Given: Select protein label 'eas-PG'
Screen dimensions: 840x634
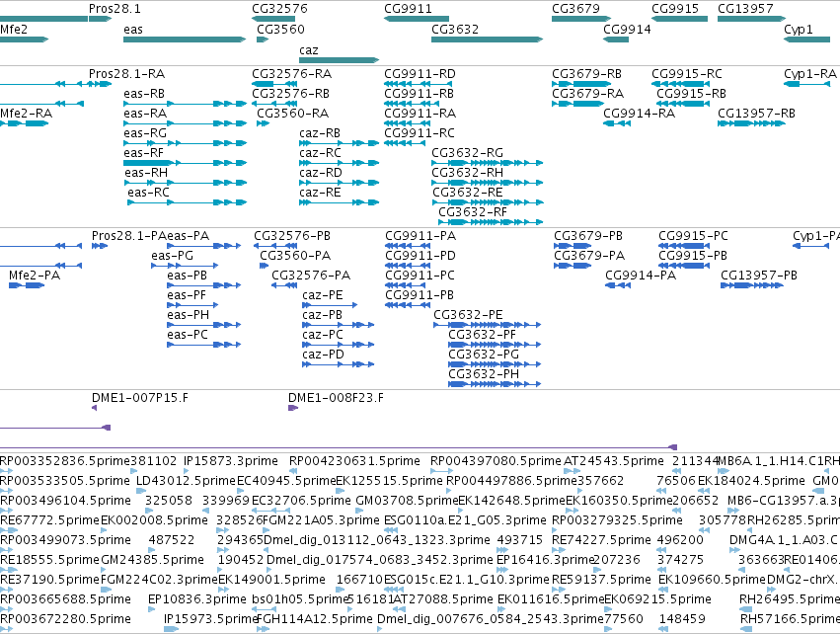Looking at the screenshot, I should point(172,256).
